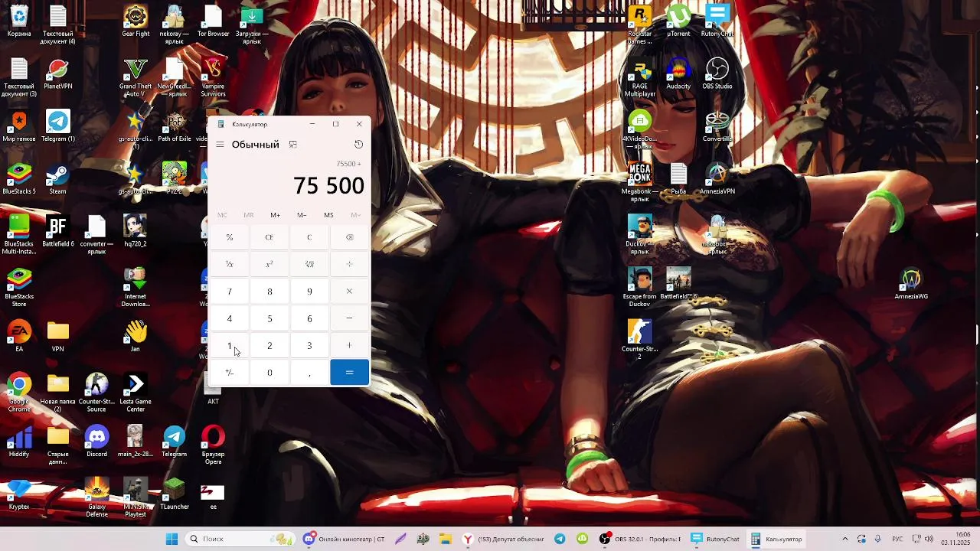The height and width of the screenshot is (551, 980).
Task: Select the Мир танков desktop icon
Action: click(x=19, y=127)
